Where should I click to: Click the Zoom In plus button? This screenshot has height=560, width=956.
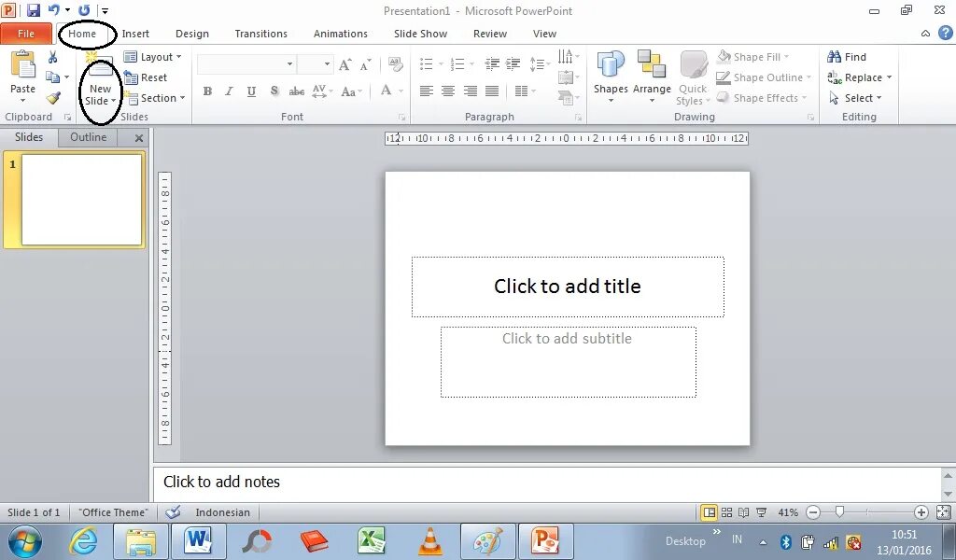[x=921, y=512]
